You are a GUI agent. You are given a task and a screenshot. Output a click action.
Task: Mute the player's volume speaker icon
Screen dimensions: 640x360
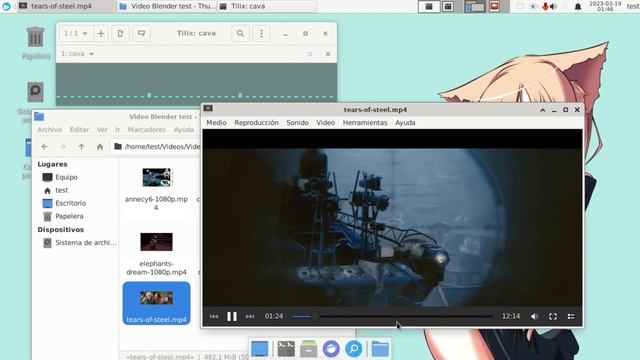click(535, 316)
